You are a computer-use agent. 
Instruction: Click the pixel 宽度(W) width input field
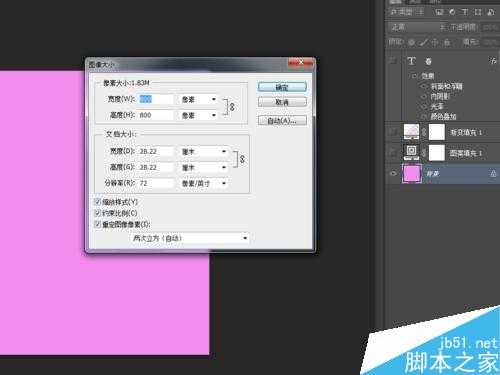(156, 99)
